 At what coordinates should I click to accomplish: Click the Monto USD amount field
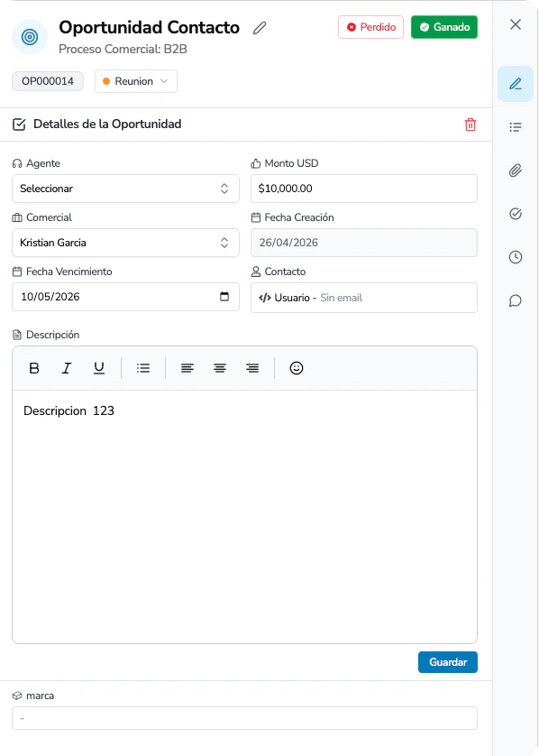[x=363, y=189]
